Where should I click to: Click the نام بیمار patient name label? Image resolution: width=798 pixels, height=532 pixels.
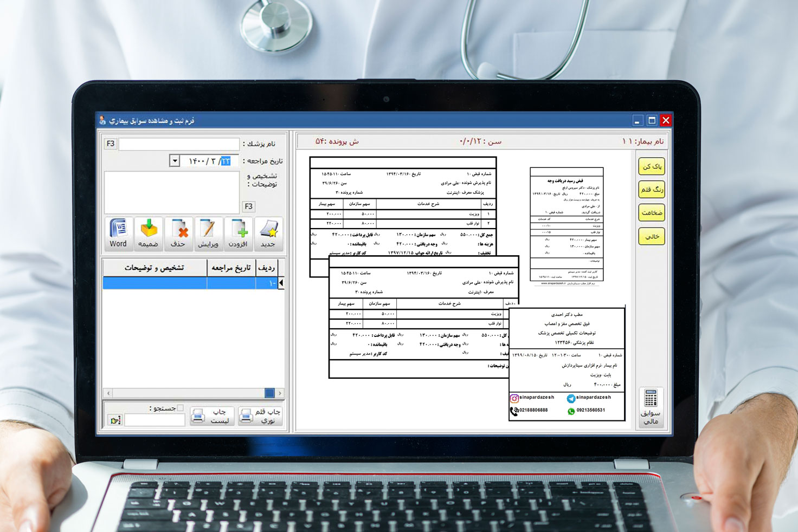coord(642,141)
